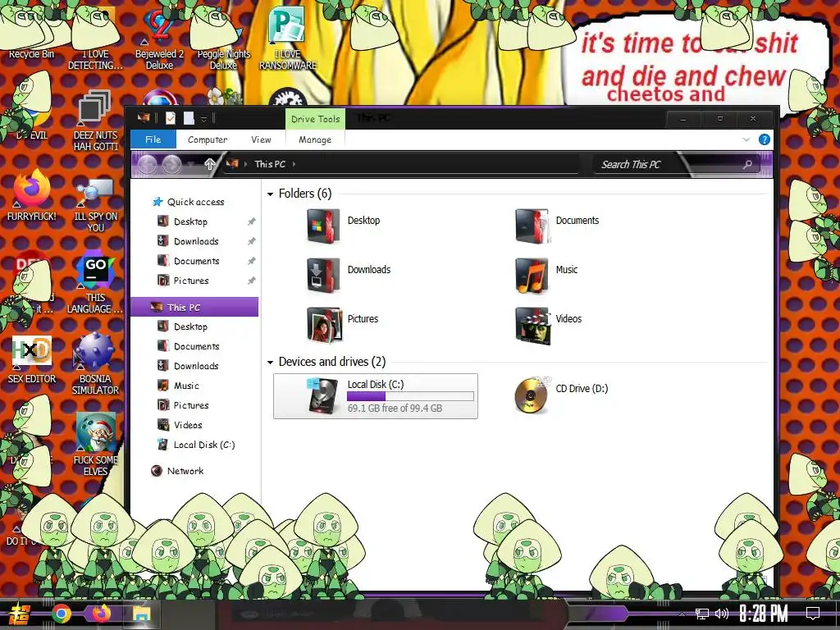Select the Firefox desktop shortcut icon

click(31, 194)
